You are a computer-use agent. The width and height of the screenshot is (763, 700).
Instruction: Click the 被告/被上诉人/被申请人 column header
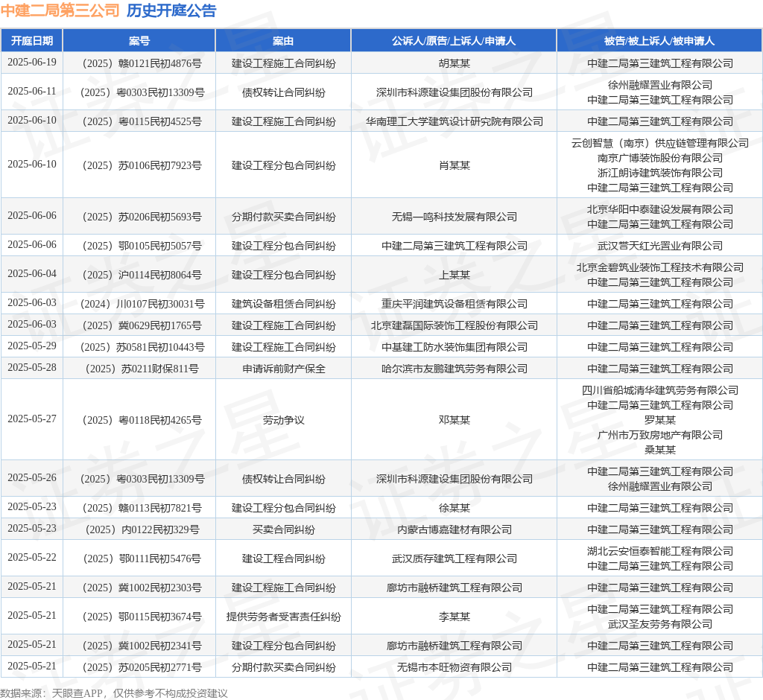point(659,41)
